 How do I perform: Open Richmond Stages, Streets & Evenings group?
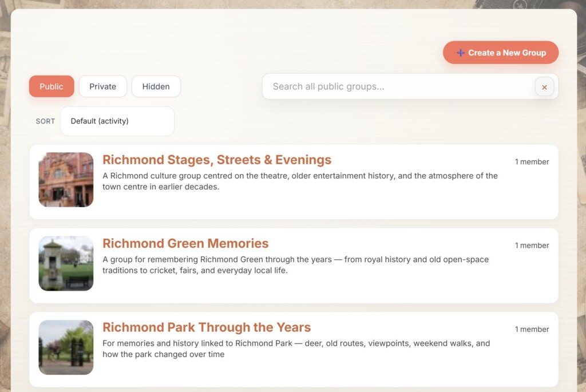point(217,160)
